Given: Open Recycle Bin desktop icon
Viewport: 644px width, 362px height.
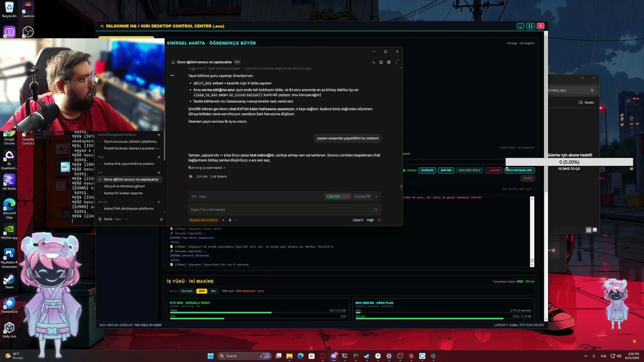Looking at the screenshot, I should click(x=9, y=10).
